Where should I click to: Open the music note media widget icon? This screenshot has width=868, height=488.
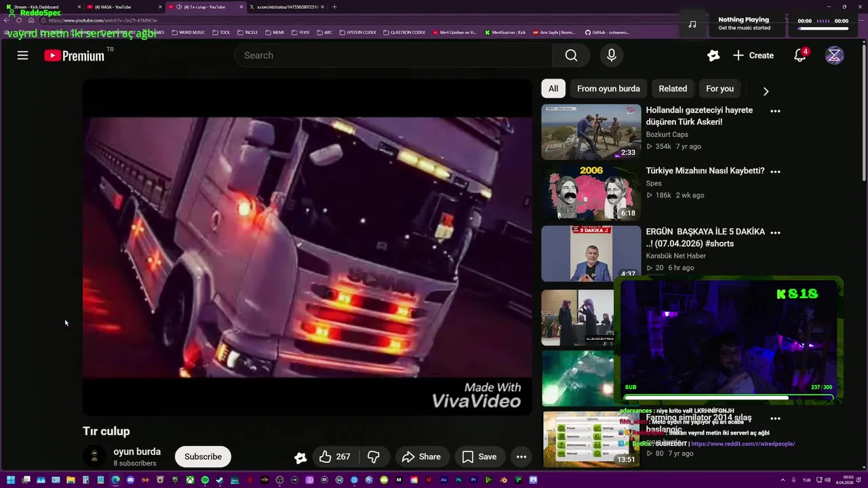[692, 24]
